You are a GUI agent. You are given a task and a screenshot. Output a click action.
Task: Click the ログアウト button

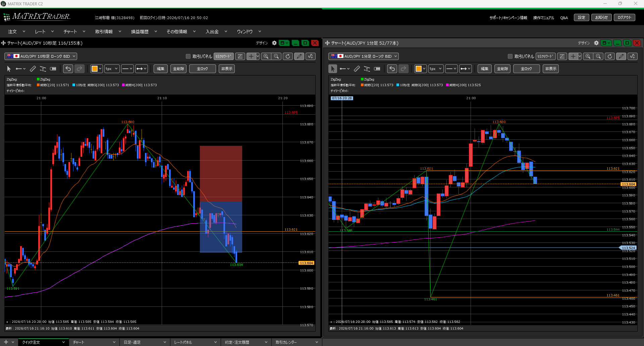[x=625, y=17]
